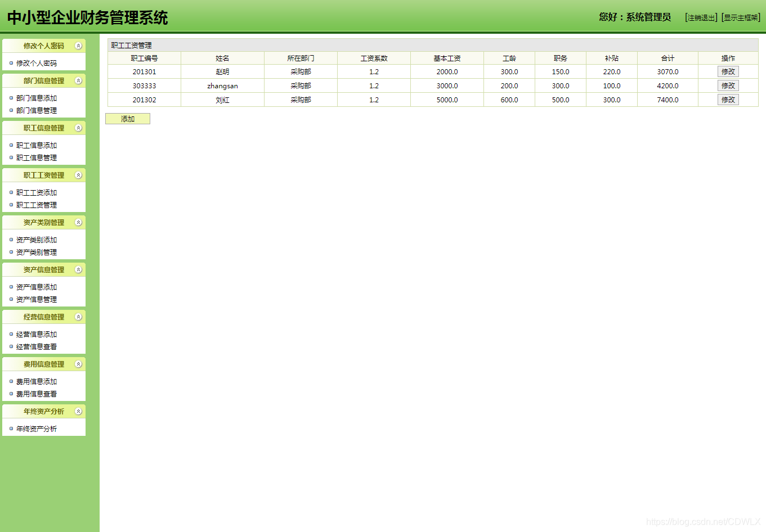The height and width of the screenshot is (532, 766).
Task: Click the 经营信息管理 panel header title
Action: pyautogui.click(x=44, y=317)
